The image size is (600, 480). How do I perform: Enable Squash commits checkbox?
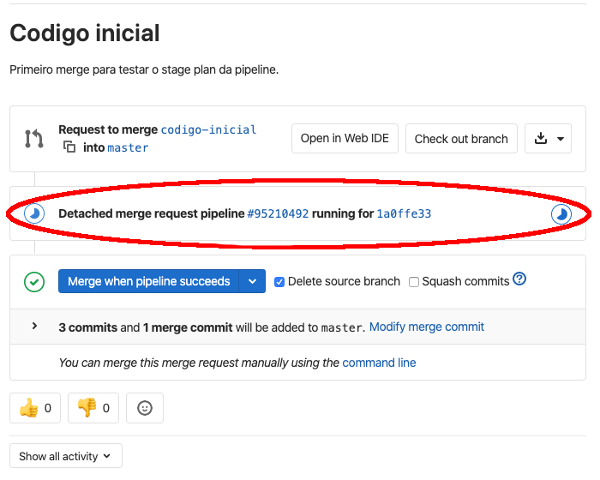414,282
